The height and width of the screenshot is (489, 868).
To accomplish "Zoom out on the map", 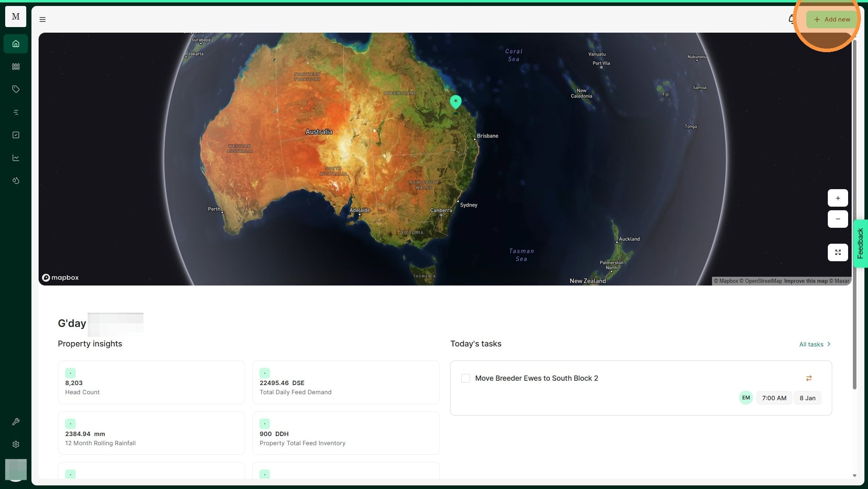I will click(x=838, y=219).
